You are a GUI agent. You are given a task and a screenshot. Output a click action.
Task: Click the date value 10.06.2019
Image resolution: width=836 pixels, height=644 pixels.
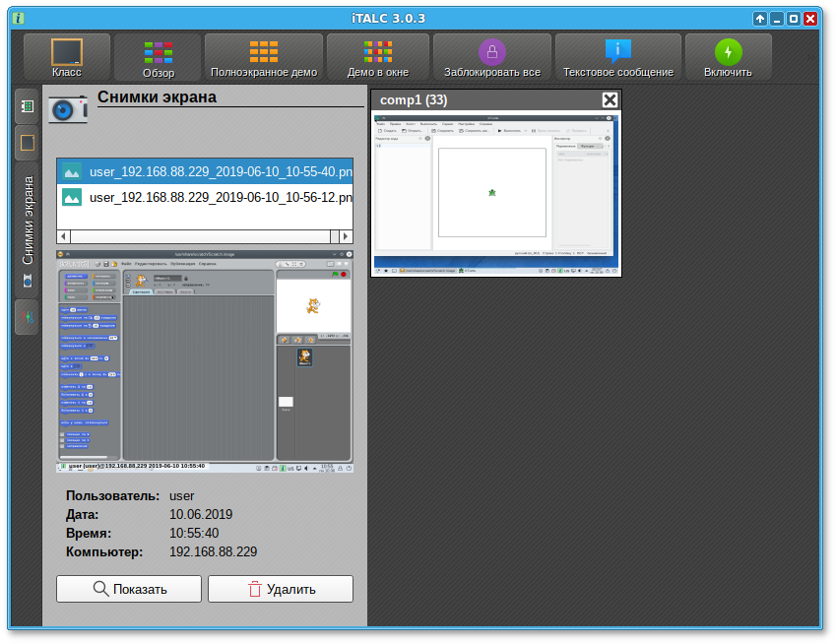201,514
